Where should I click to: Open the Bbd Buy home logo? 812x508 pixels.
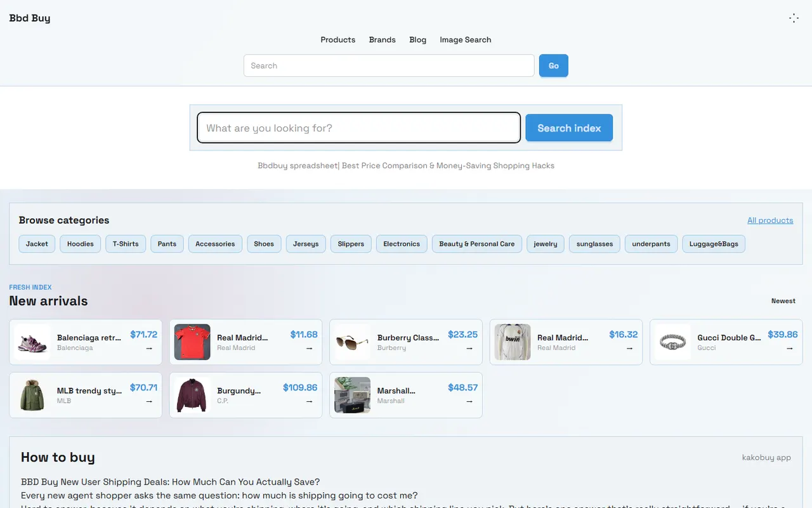pos(30,18)
